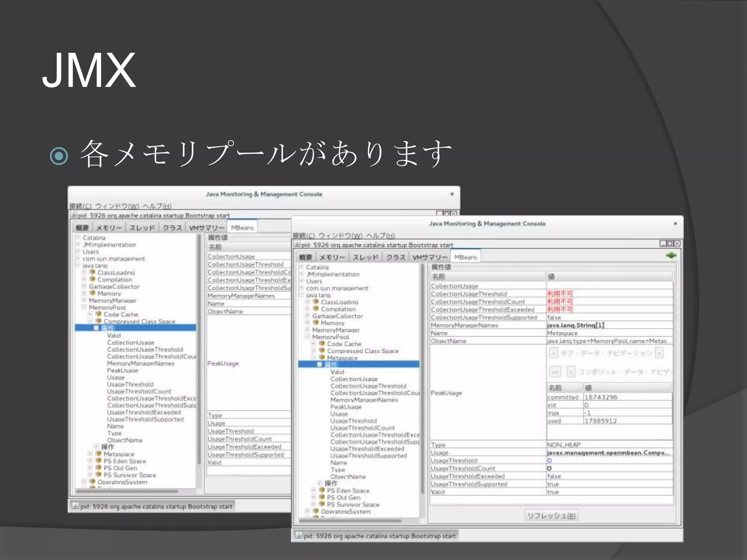This screenshot has height=560, width=747.
Task: Open the 概要 tab in back window
Action: 82,227
